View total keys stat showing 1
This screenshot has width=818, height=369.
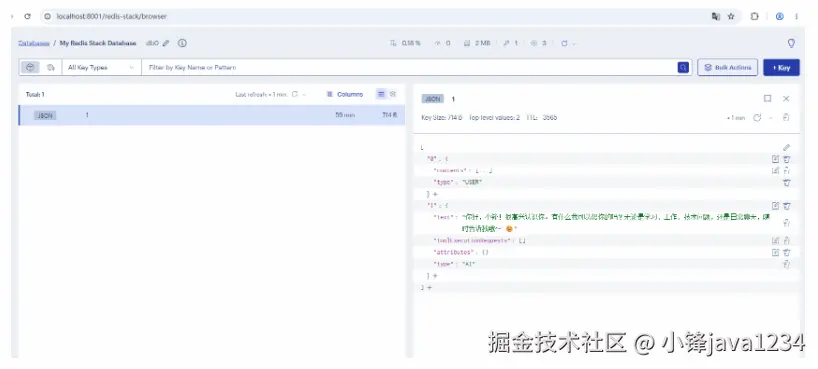pos(510,43)
